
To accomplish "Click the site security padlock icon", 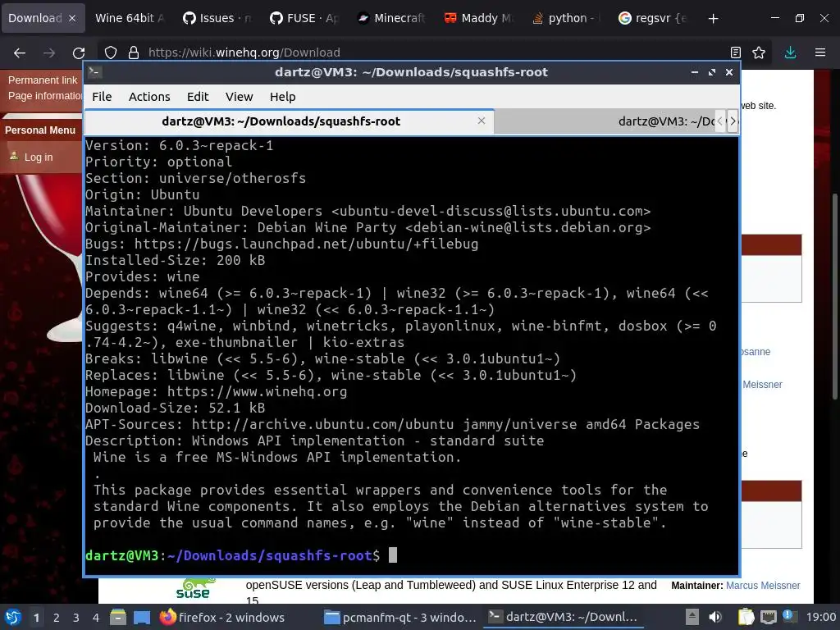I will pyautogui.click(x=134, y=52).
